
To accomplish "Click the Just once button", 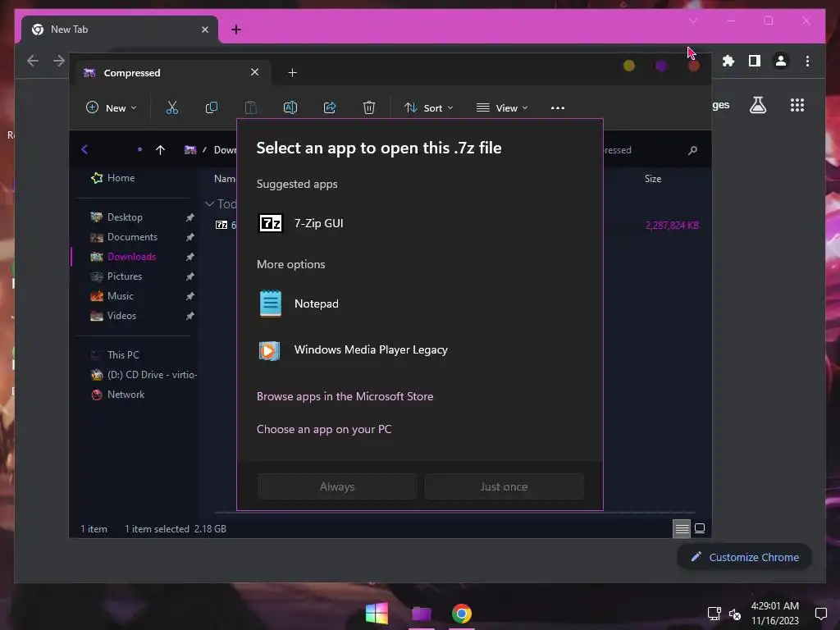I will point(504,486).
